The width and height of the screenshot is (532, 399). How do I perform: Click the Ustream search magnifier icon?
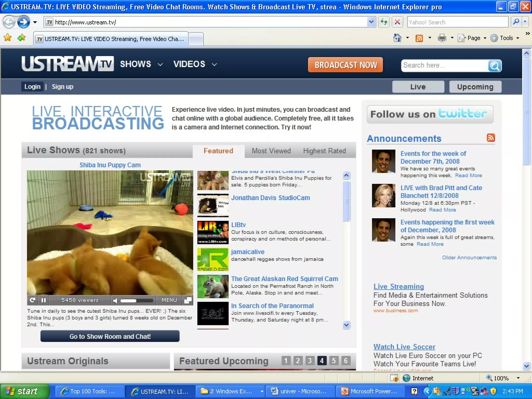(495, 66)
